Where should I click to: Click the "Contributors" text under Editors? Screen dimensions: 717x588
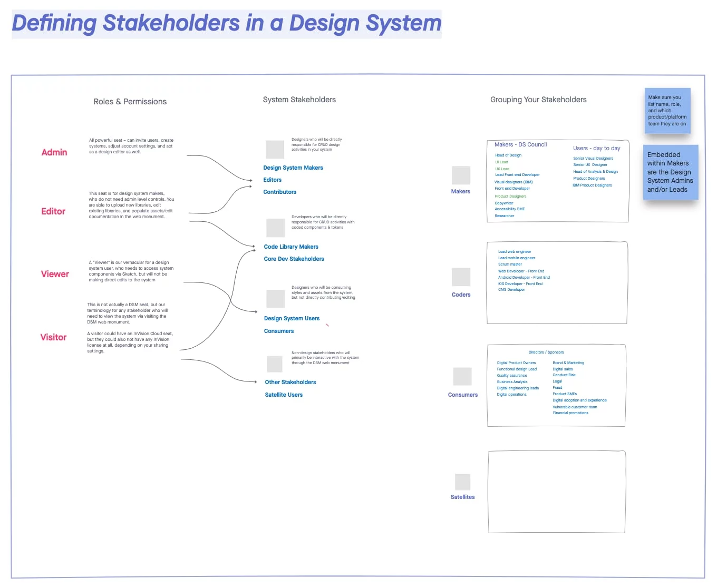pyautogui.click(x=279, y=192)
